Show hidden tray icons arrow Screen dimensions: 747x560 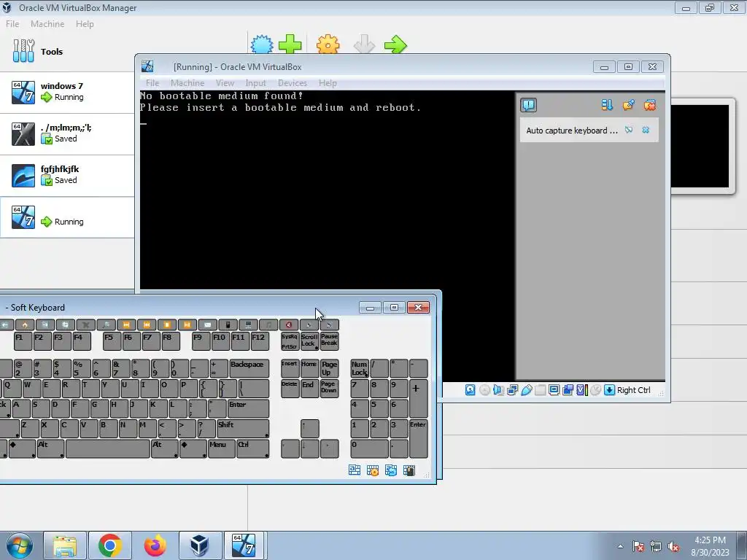[x=620, y=546]
